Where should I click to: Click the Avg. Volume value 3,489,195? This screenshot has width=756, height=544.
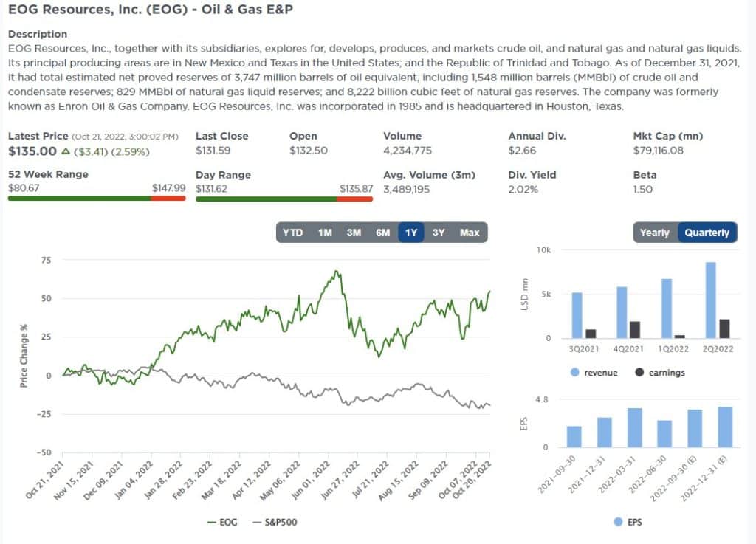[x=407, y=190]
